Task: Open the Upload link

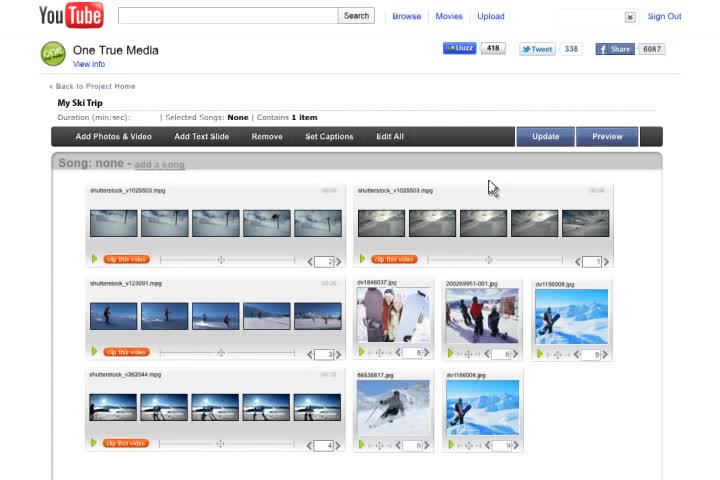Action: coord(490,16)
